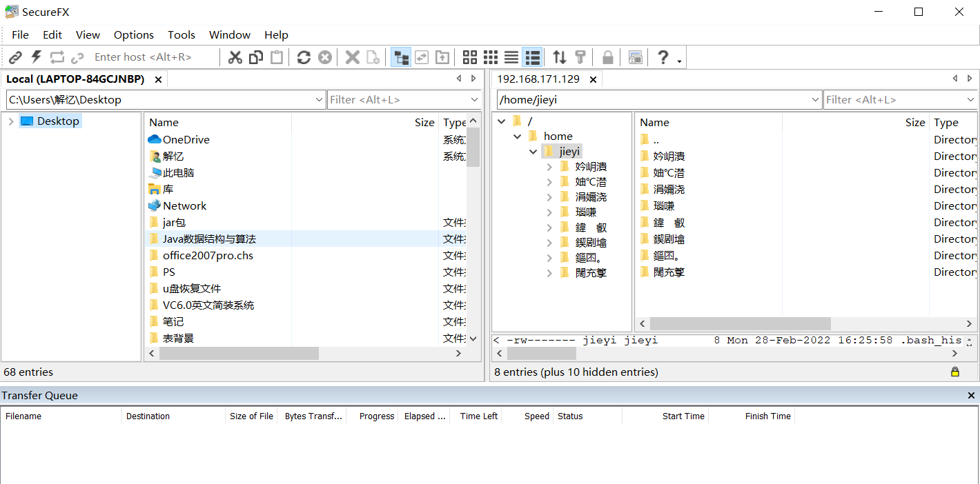Viewport: 980px width, 484px height.
Task: Click the status bar padlock icon
Action: 955,372
